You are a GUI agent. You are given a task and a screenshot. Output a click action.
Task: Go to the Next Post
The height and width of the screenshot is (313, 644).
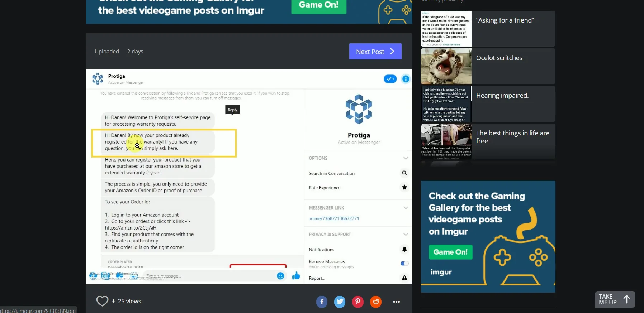[375, 52]
